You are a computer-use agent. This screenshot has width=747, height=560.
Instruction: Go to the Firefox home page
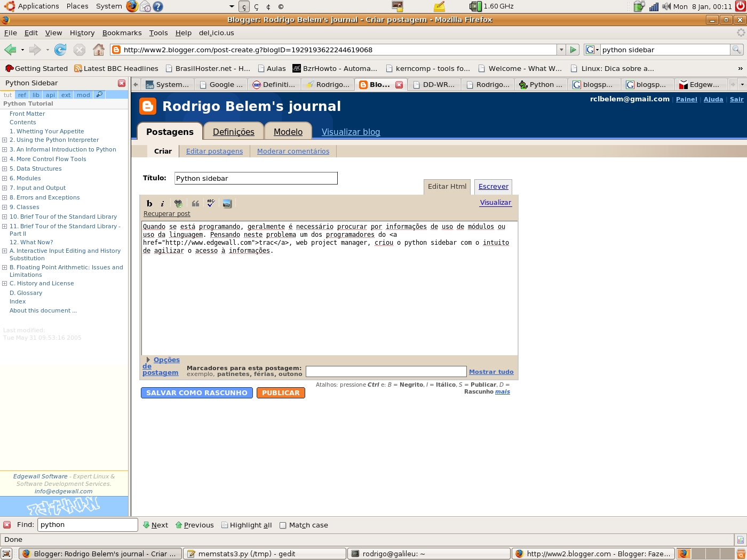99,50
